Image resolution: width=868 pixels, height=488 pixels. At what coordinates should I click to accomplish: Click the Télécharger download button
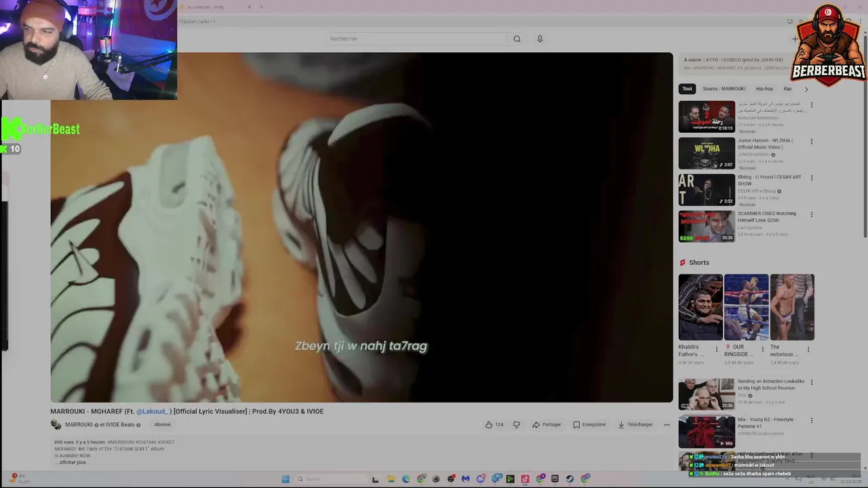click(635, 424)
